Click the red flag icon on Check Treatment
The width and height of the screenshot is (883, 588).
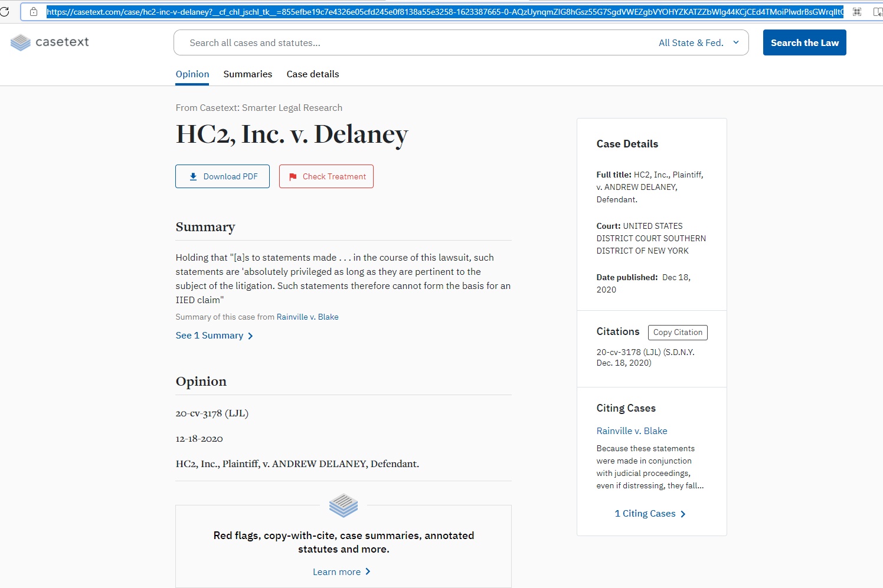tap(293, 177)
